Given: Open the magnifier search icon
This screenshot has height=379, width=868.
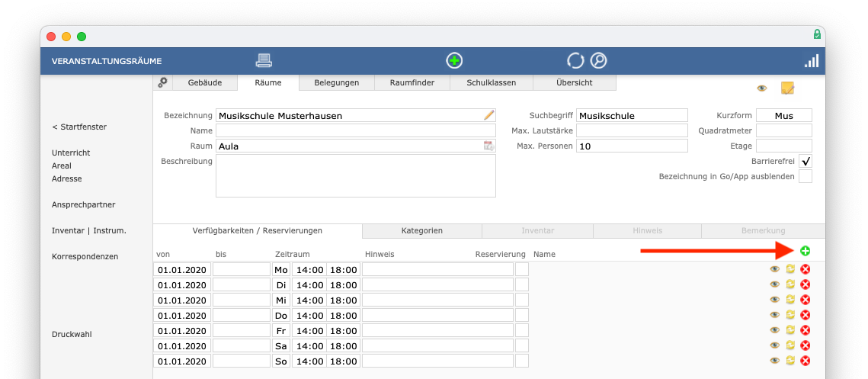Looking at the screenshot, I should tap(598, 61).
